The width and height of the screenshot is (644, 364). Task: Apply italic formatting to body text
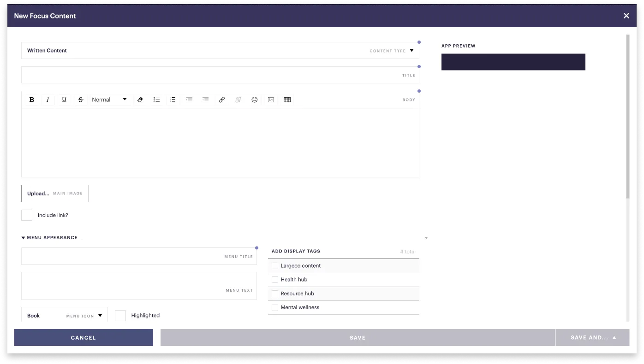[48, 100]
